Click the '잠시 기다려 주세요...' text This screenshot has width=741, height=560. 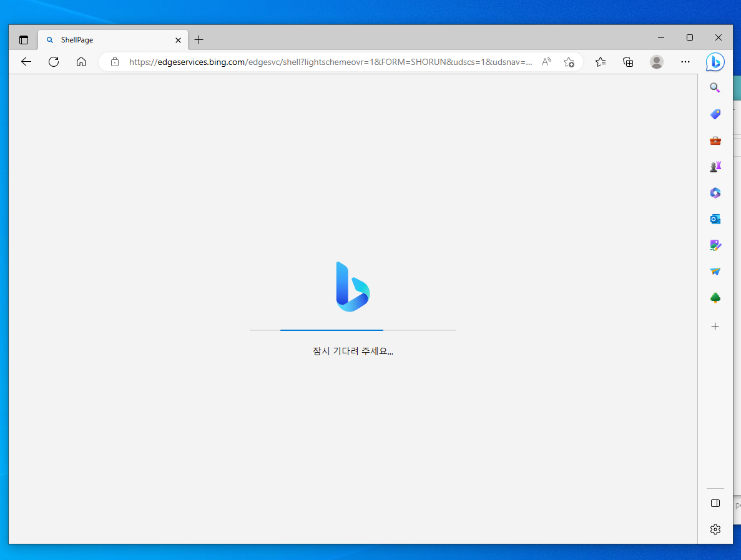tap(353, 351)
